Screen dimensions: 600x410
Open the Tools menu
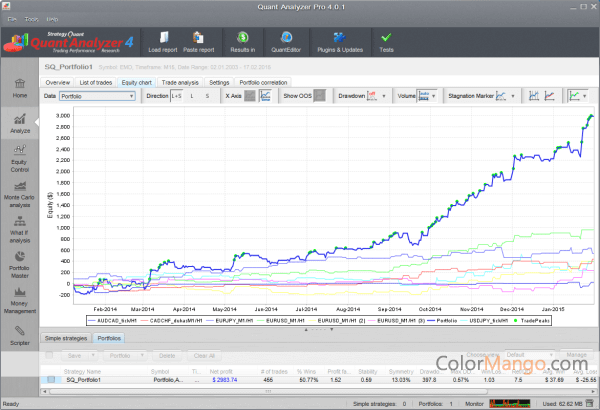[x=31, y=19]
